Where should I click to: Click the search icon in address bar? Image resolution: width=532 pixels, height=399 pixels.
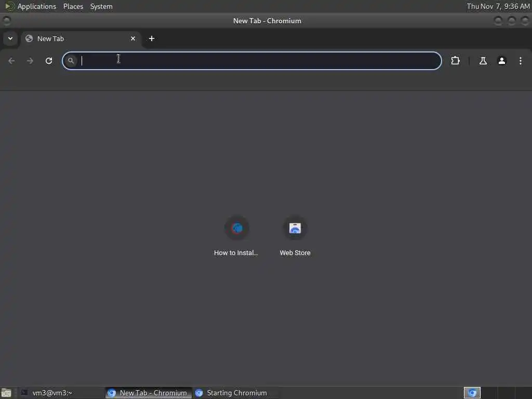71,61
